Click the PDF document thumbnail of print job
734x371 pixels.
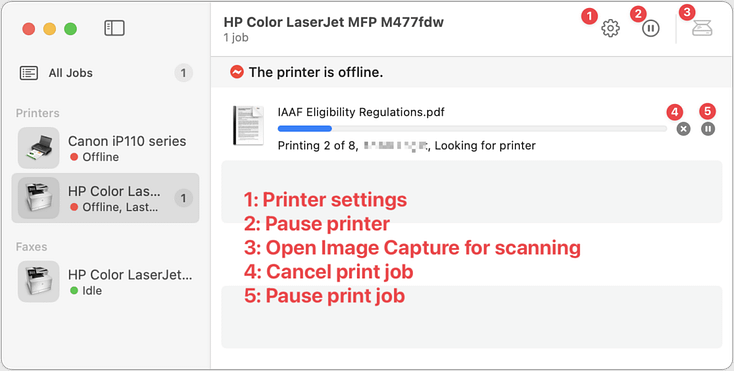(249, 125)
